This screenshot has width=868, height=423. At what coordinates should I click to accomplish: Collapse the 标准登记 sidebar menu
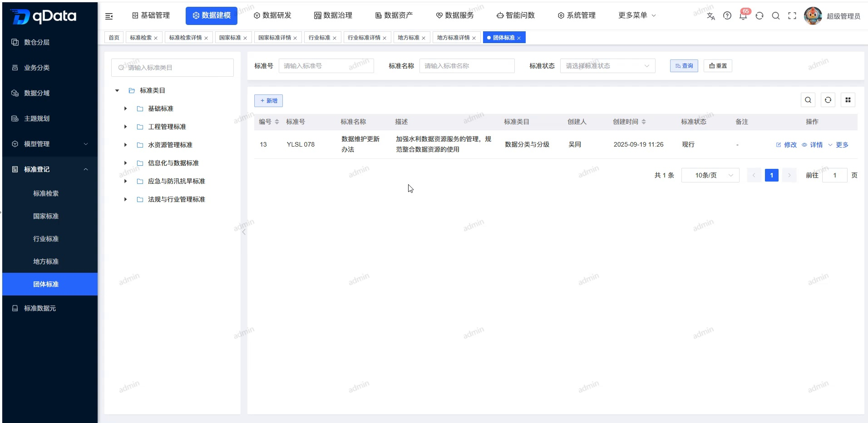point(50,169)
